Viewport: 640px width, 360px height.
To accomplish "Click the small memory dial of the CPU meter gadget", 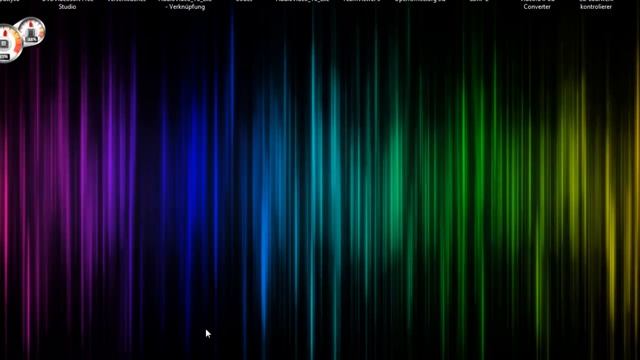I will 32,31.
